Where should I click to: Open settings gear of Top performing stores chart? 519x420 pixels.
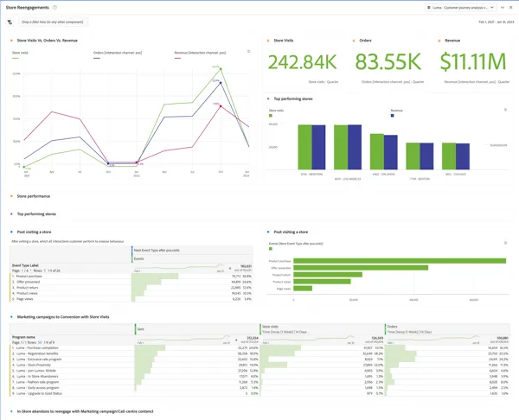505,110
